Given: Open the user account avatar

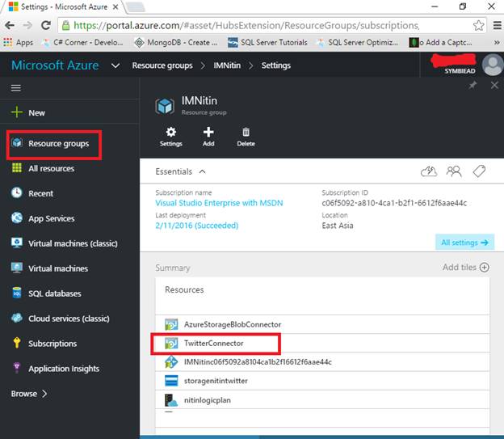Looking at the screenshot, I should [493, 65].
